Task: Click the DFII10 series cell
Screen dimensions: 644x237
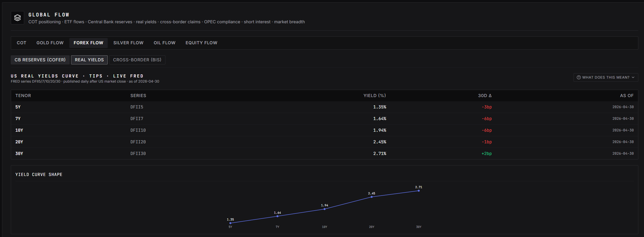Action: 138,130
